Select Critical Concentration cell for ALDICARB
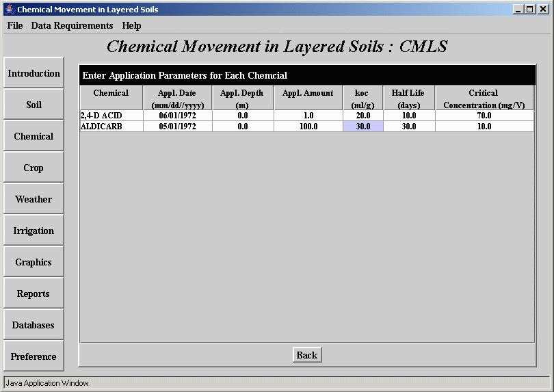 484,127
